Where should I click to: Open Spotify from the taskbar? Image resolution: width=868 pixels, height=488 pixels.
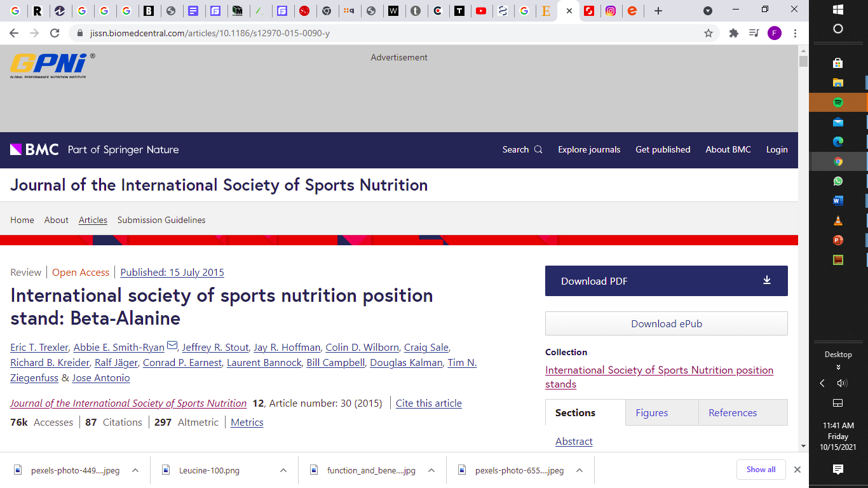(837, 102)
